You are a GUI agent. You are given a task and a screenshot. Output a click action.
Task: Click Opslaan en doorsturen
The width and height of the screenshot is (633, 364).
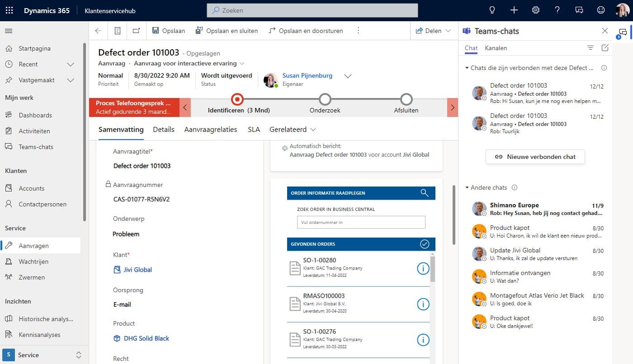pyautogui.click(x=306, y=31)
